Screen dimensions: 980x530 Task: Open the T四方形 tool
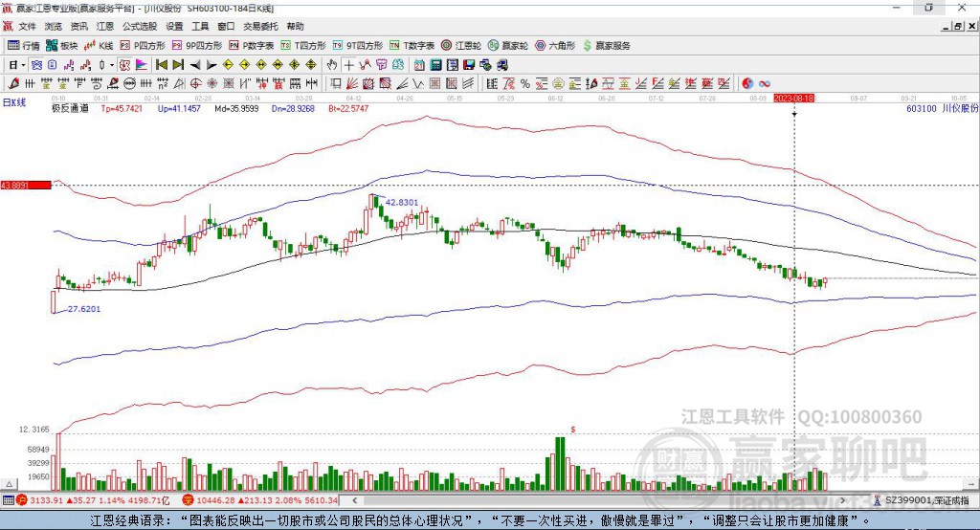303,46
